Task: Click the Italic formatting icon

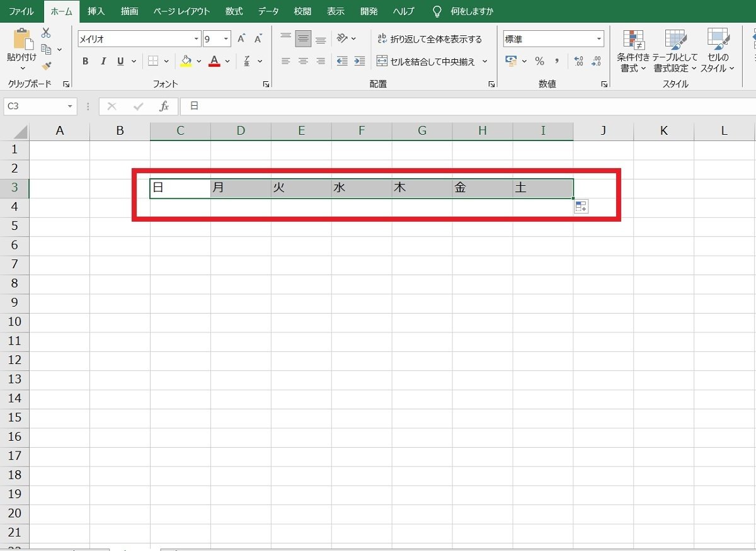Action: [x=103, y=61]
